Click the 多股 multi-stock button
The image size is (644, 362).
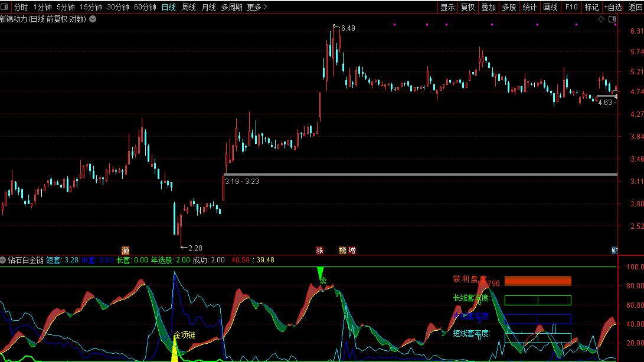tap(509, 7)
